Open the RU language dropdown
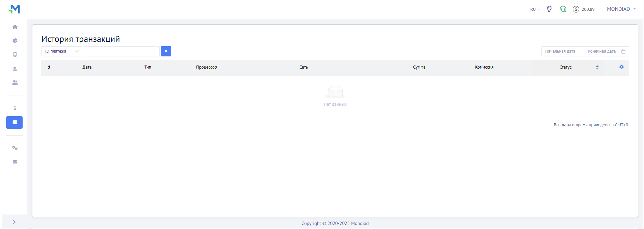 pos(535,9)
